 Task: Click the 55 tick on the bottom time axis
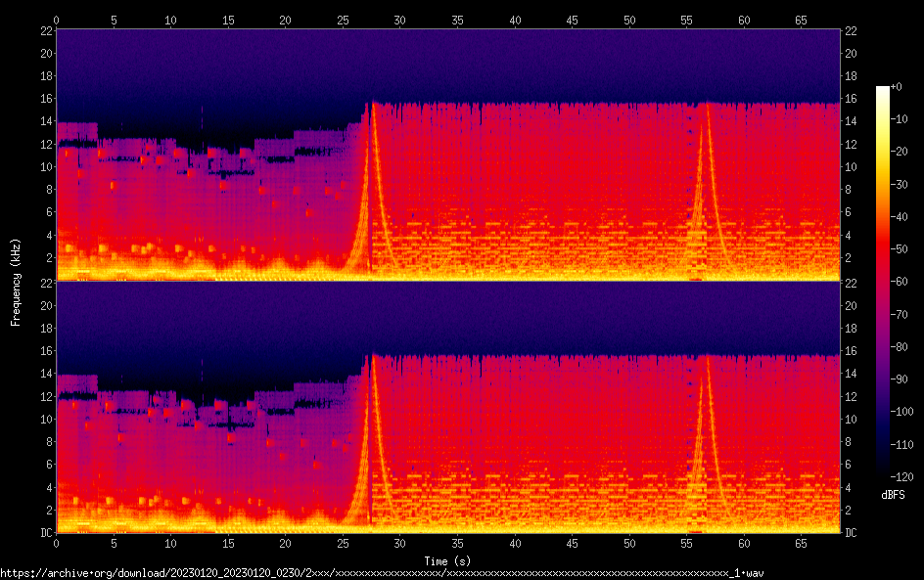(686, 543)
